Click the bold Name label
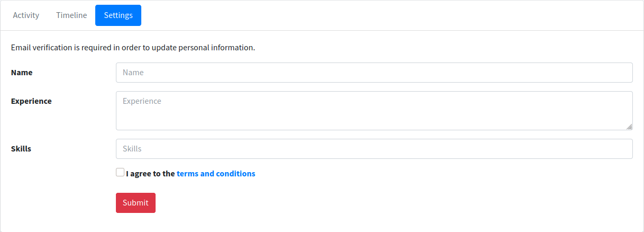644x232 pixels. click(22, 73)
